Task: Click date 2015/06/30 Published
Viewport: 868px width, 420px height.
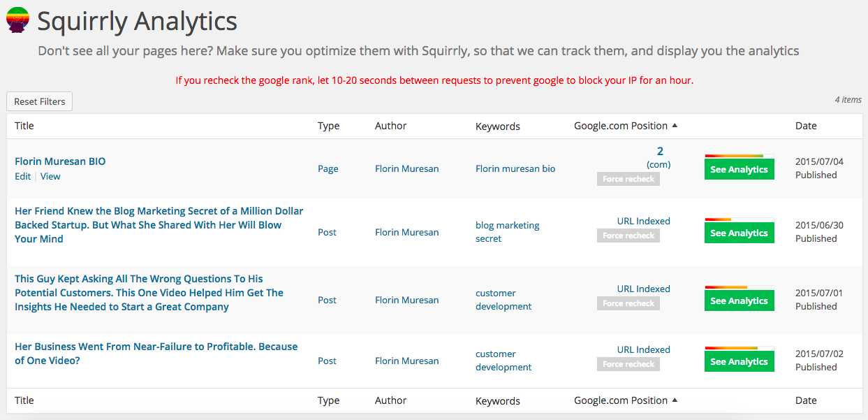Action: [819, 232]
